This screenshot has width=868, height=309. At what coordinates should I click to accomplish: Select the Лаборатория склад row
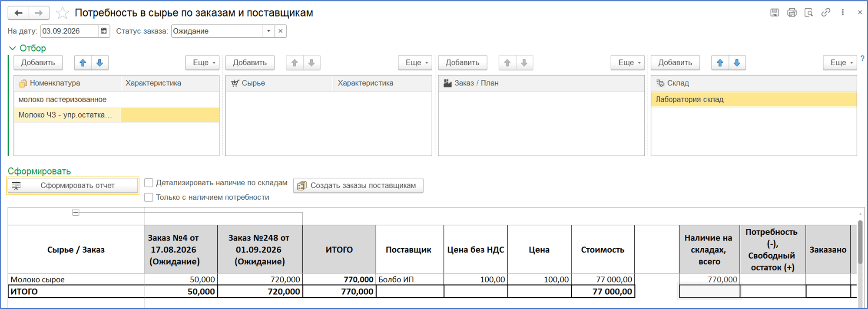pyautogui.click(x=754, y=99)
